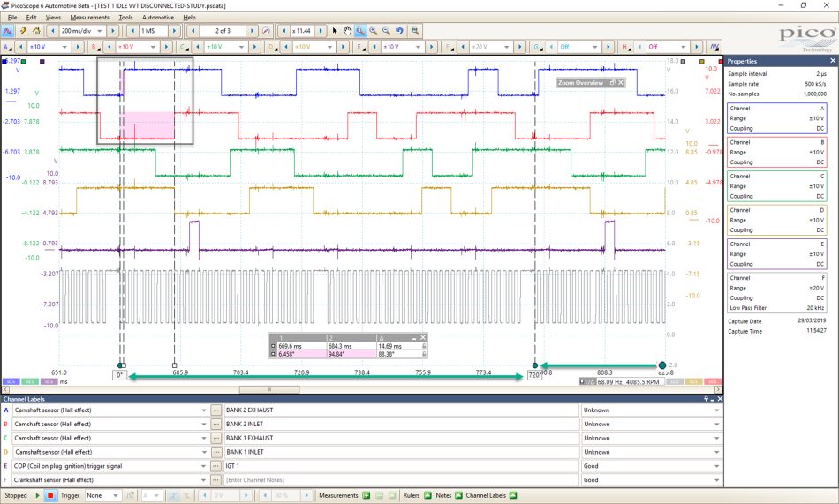Click the lightning auto setup icon
Viewport: 839px width, 504px height.
23,31
